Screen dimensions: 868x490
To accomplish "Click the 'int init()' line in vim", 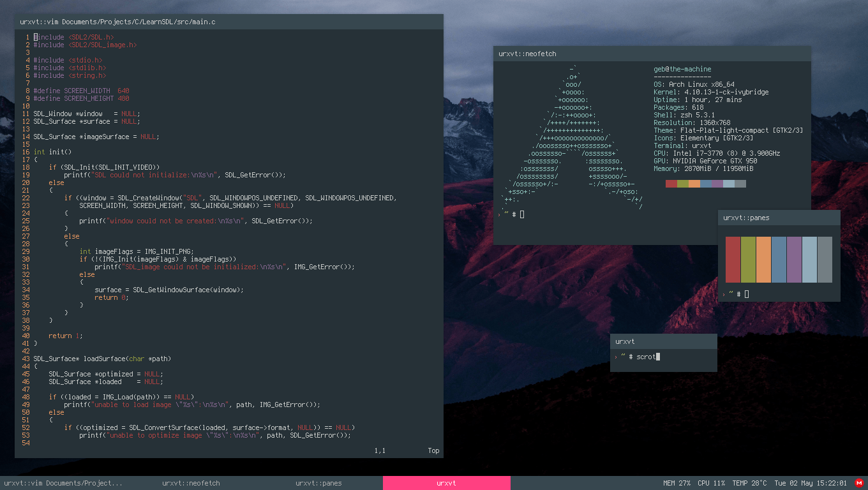I will pyautogui.click(x=53, y=152).
